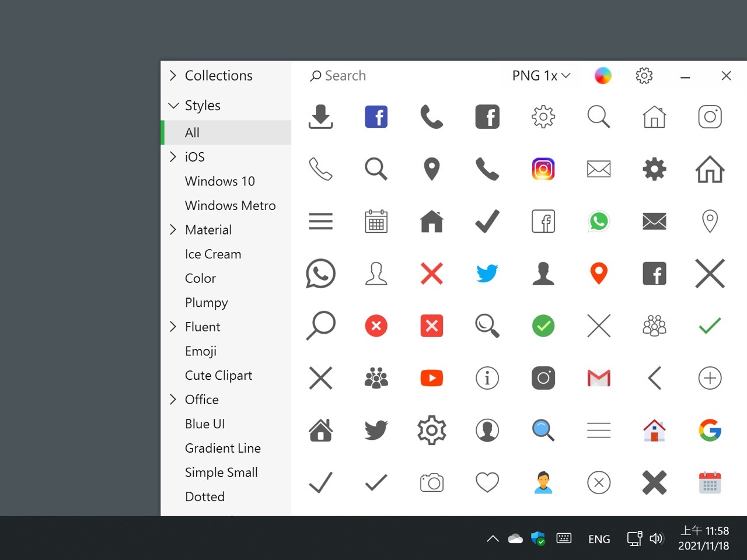Image resolution: width=747 pixels, height=560 pixels.
Task: Expand the Material style group
Action: coord(173,229)
